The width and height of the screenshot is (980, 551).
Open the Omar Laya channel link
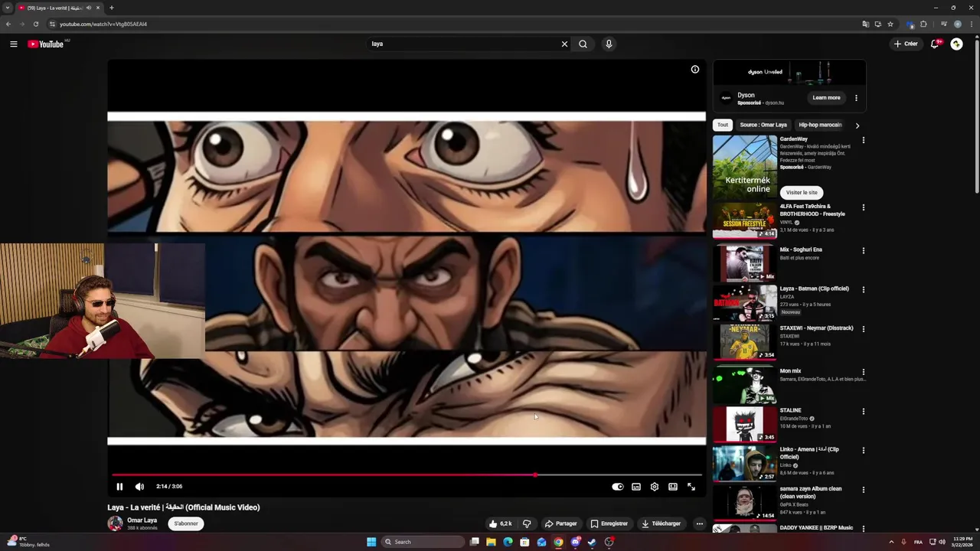click(142, 520)
